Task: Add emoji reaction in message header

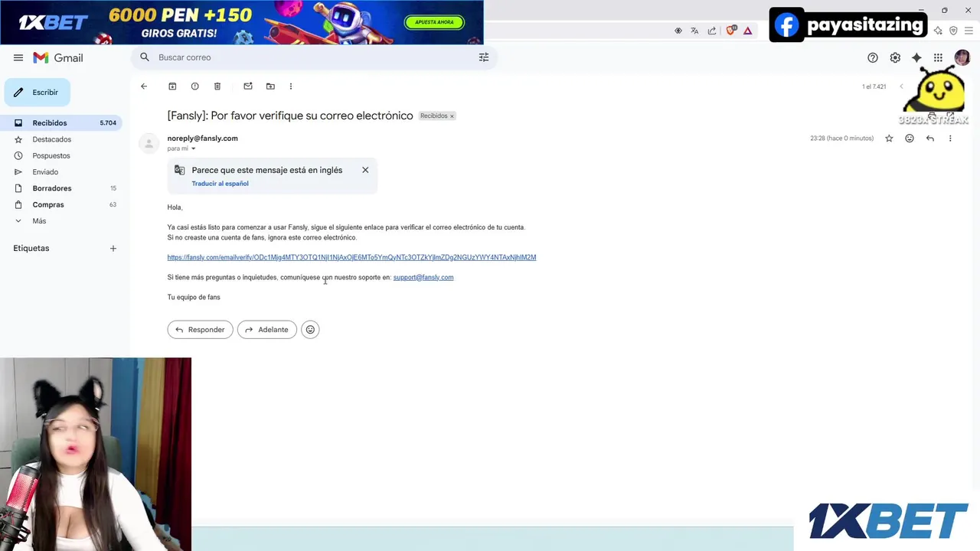Action: pos(910,139)
